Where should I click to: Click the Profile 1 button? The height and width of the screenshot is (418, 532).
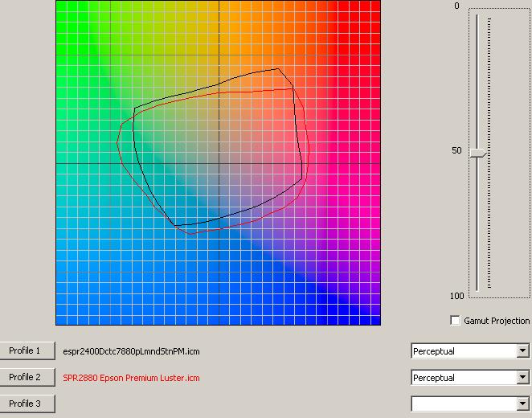[27, 350]
